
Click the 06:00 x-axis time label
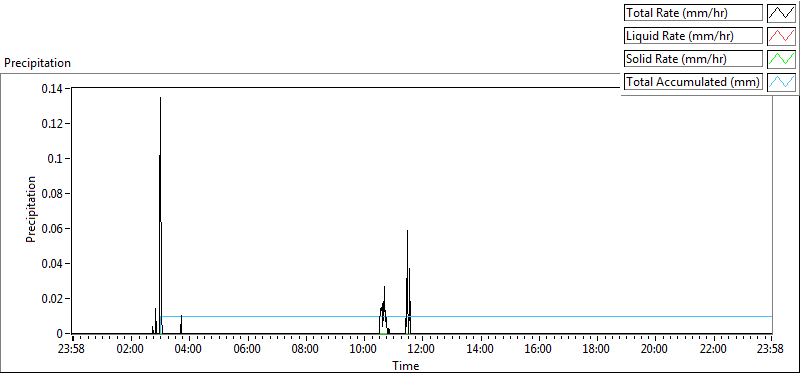click(x=247, y=350)
